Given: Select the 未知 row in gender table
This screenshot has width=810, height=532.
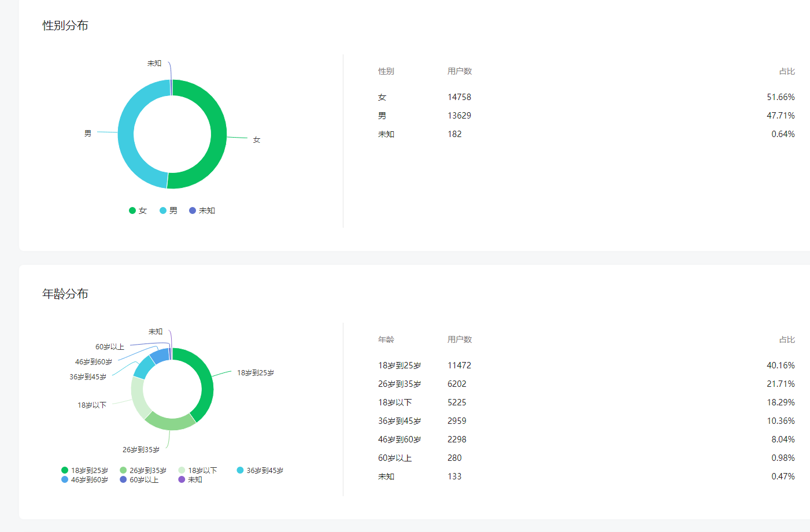Looking at the screenshot, I should [586, 134].
